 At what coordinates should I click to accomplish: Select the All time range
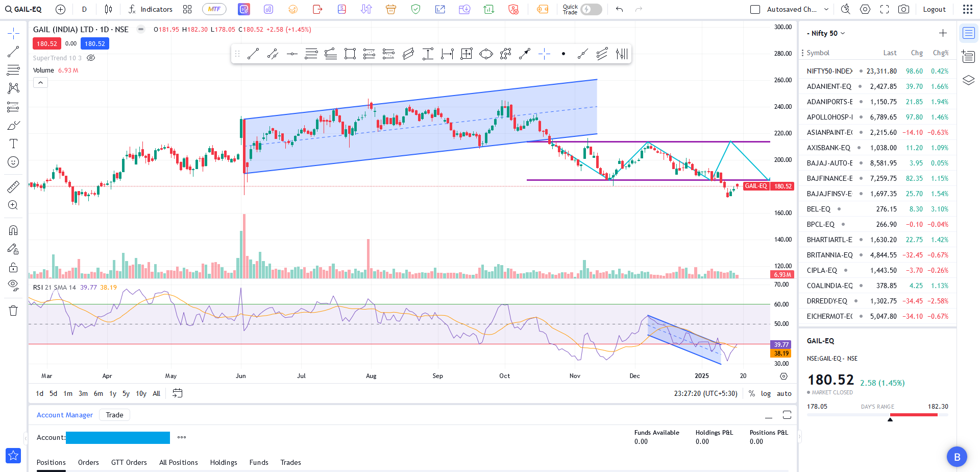point(157,393)
